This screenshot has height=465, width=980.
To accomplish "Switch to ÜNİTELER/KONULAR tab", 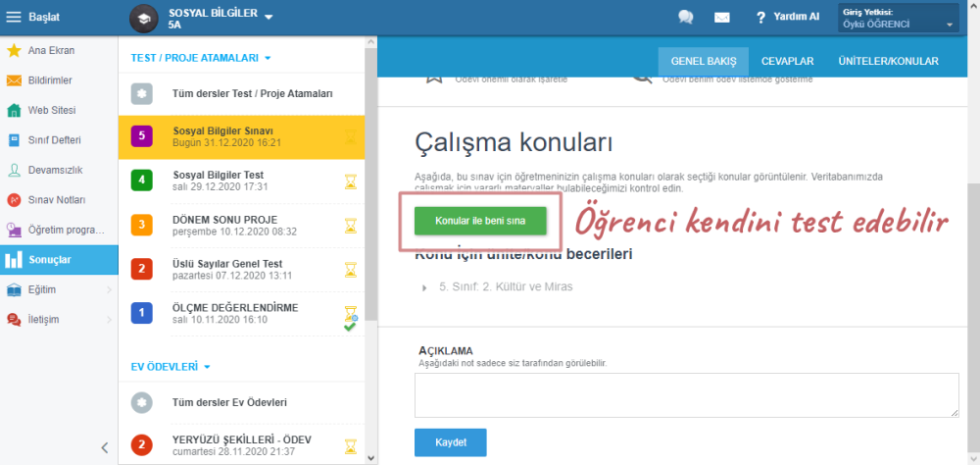I will point(888,62).
